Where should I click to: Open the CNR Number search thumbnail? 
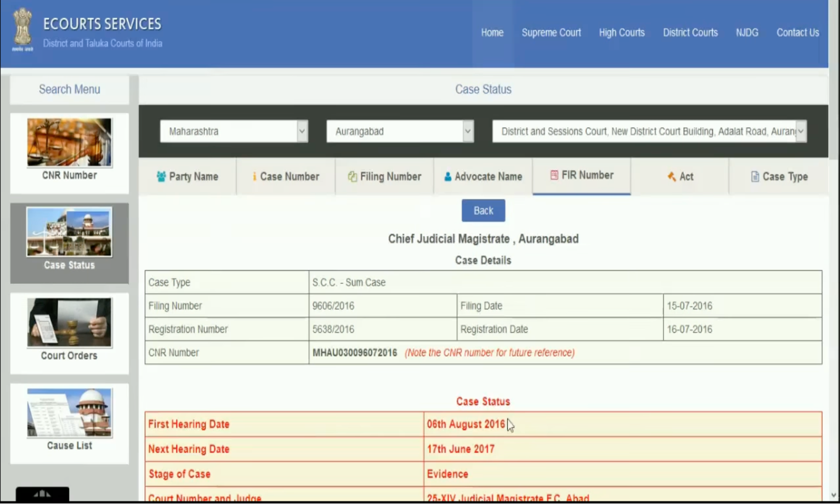(x=70, y=143)
